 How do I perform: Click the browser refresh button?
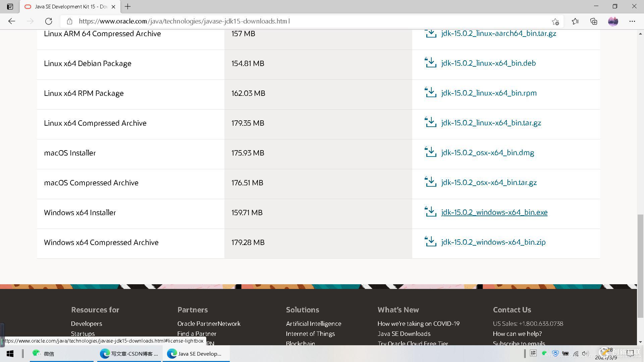click(x=49, y=21)
